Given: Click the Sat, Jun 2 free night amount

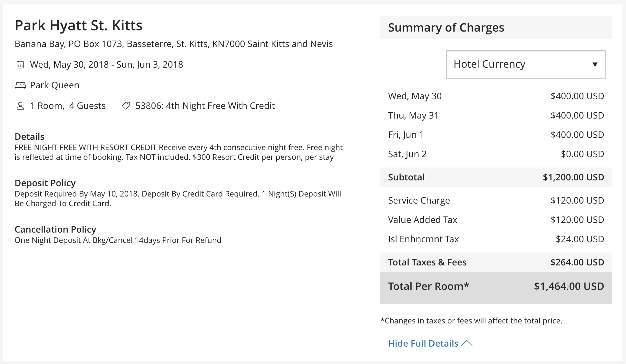Looking at the screenshot, I should click(582, 154).
